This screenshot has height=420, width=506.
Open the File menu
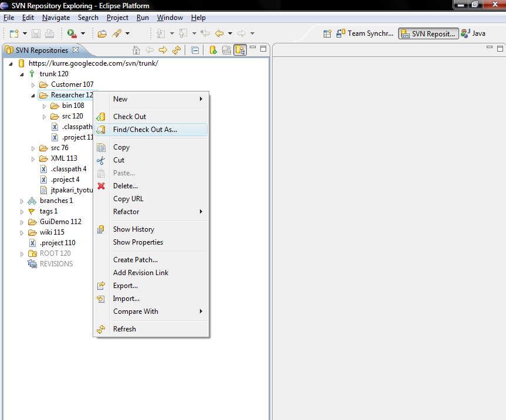pyautogui.click(x=9, y=18)
